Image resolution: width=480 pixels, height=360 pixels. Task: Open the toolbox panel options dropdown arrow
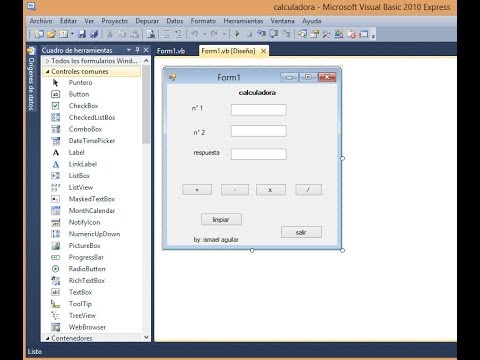(129, 50)
